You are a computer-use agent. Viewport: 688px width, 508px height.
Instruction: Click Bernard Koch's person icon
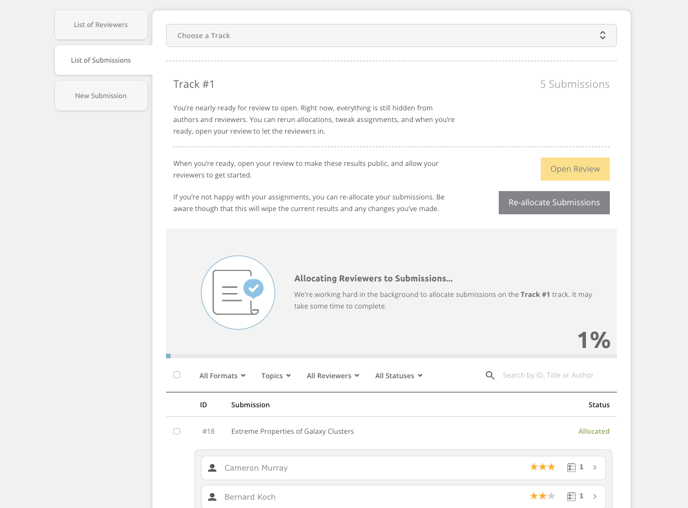(x=212, y=497)
